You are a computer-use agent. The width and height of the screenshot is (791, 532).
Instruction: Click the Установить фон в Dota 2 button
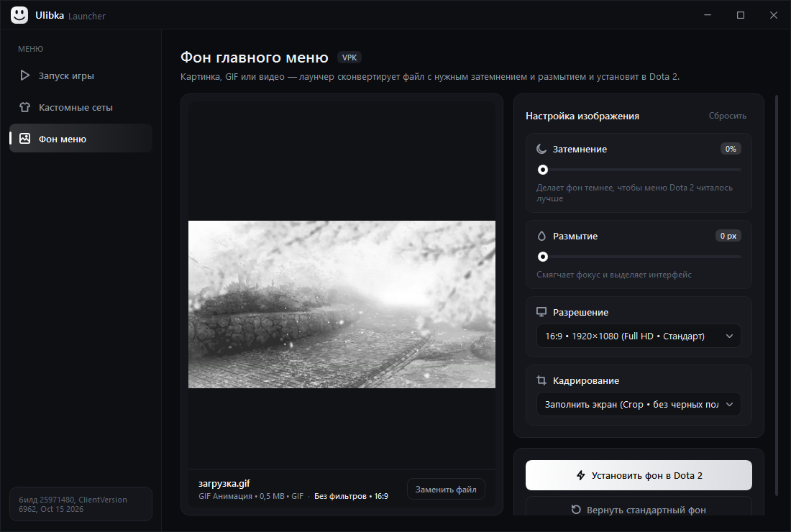coord(638,475)
